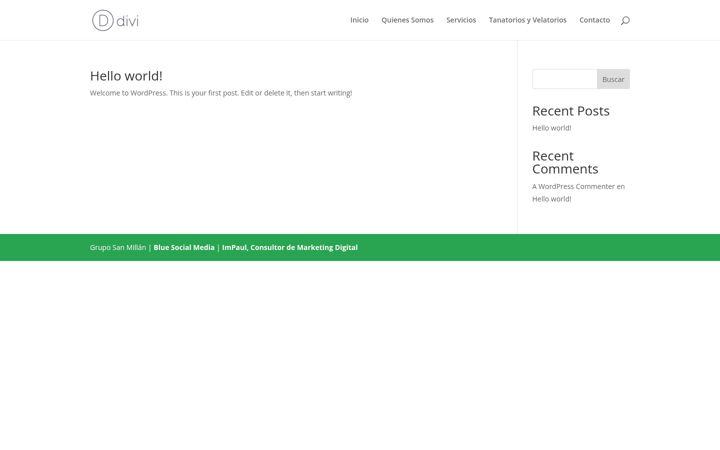Viewport: 720px width, 450px height.
Task: Select Servicios in the navigation
Action: pyautogui.click(x=461, y=20)
